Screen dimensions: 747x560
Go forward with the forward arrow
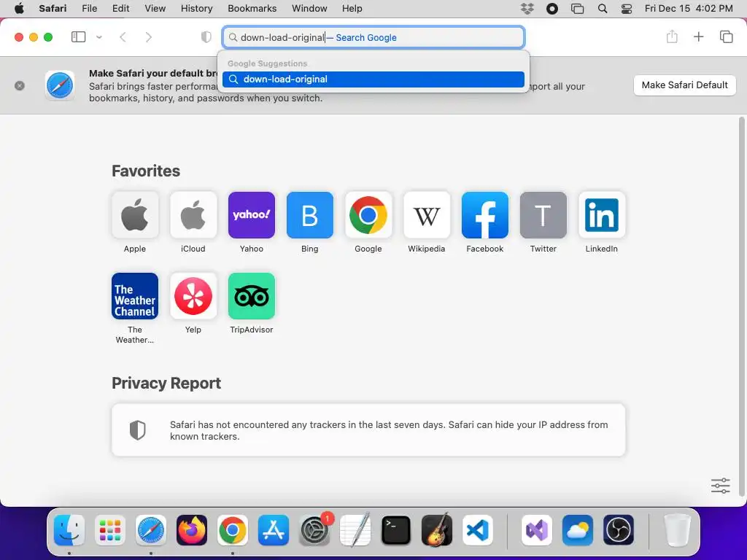coord(149,37)
